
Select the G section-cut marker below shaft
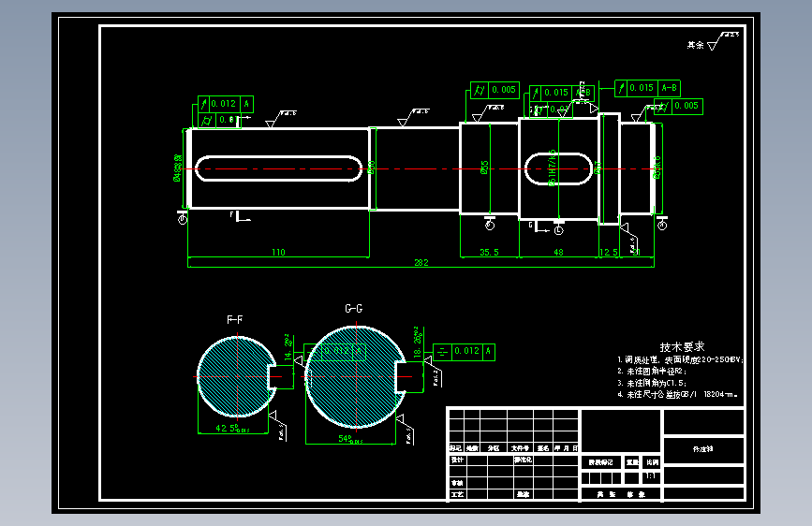pos(539,226)
